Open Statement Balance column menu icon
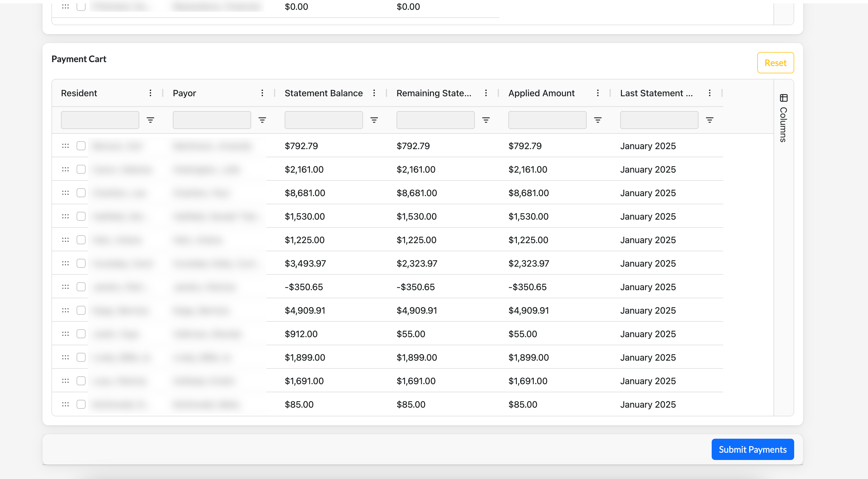This screenshot has width=868, height=479. [374, 93]
